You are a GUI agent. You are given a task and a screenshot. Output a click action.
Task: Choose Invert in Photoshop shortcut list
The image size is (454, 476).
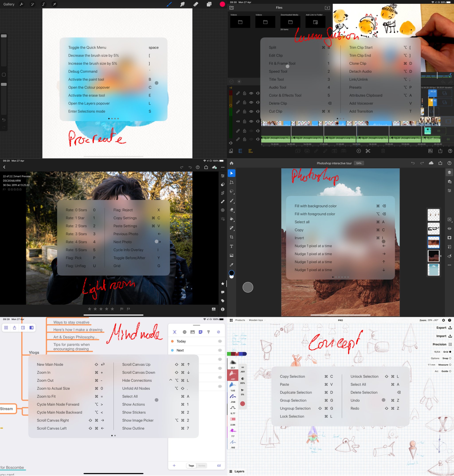(x=340, y=238)
